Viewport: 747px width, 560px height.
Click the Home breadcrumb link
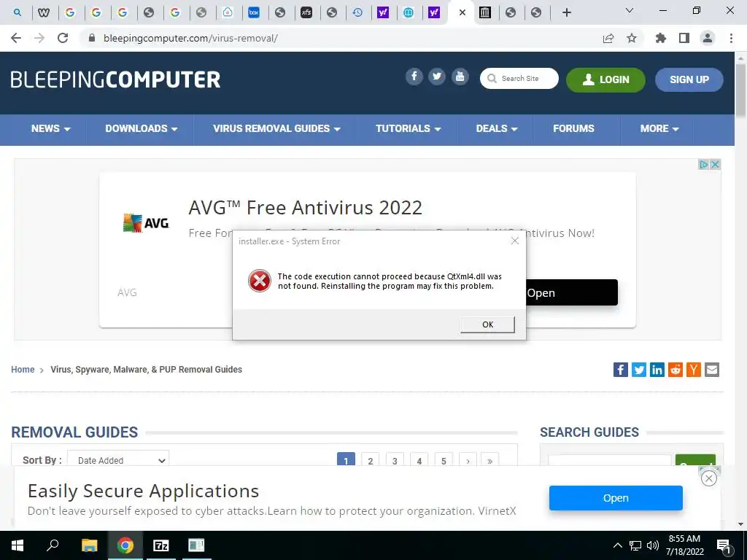pyautogui.click(x=23, y=370)
